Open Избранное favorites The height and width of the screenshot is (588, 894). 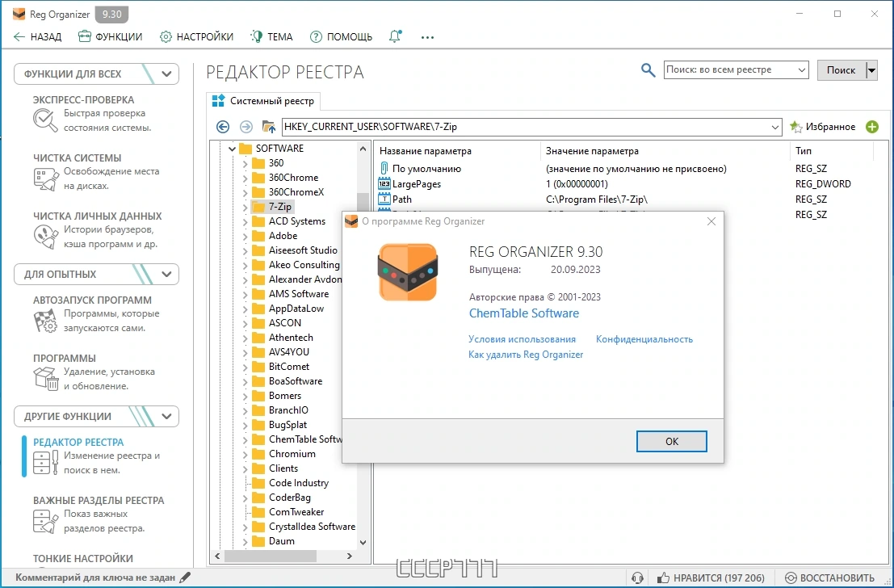[823, 127]
